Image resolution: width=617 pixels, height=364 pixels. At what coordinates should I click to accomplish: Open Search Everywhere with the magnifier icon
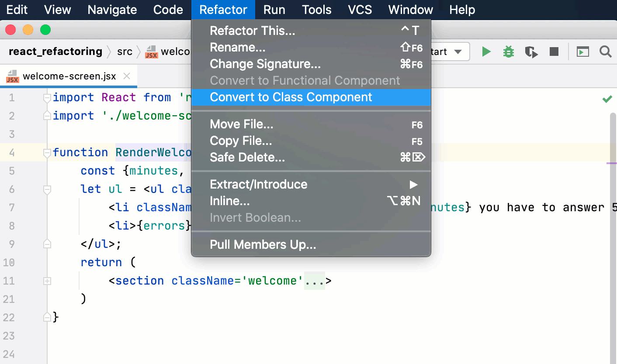click(x=606, y=52)
